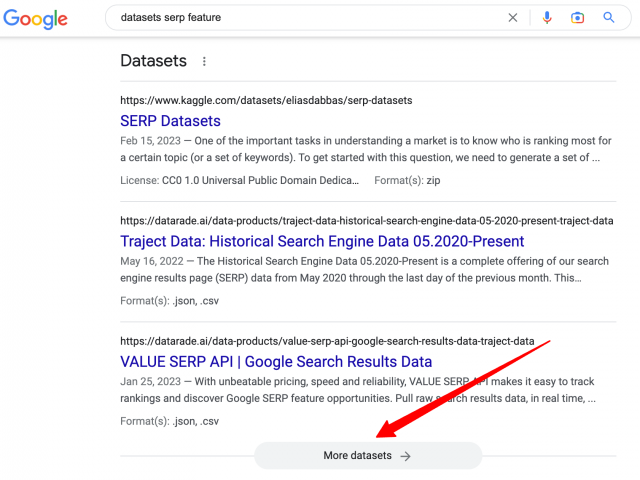Clear the search query with the X icon

pyautogui.click(x=513, y=18)
